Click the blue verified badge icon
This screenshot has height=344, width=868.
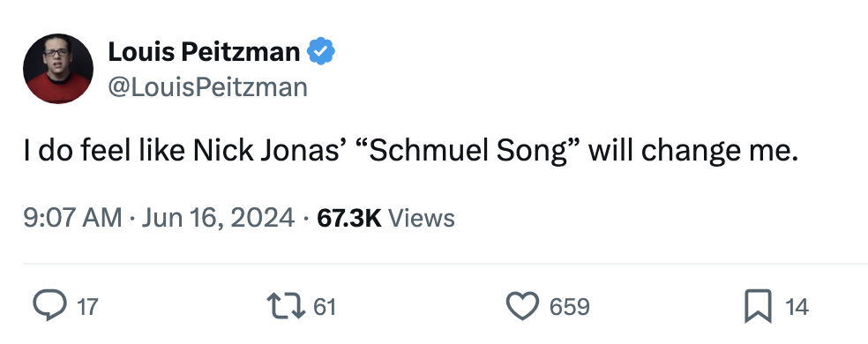[321, 51]
